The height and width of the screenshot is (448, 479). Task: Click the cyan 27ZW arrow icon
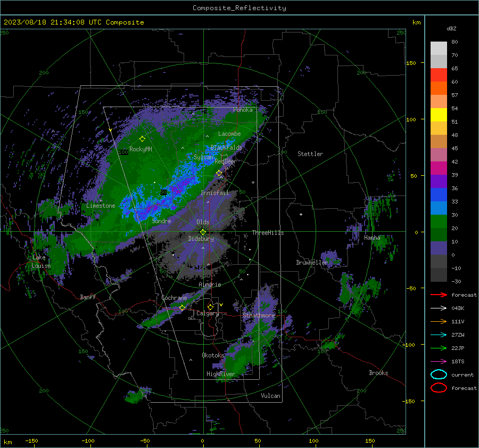tap(439, 335)
